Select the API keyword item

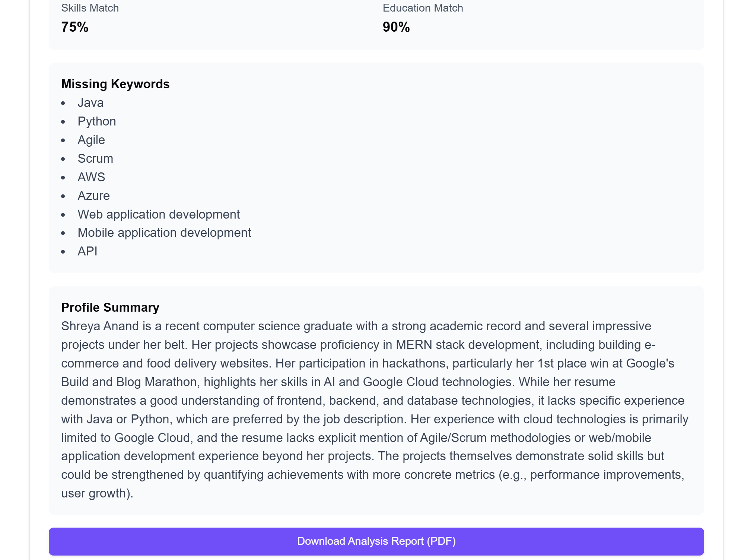(x=88, y=251)
